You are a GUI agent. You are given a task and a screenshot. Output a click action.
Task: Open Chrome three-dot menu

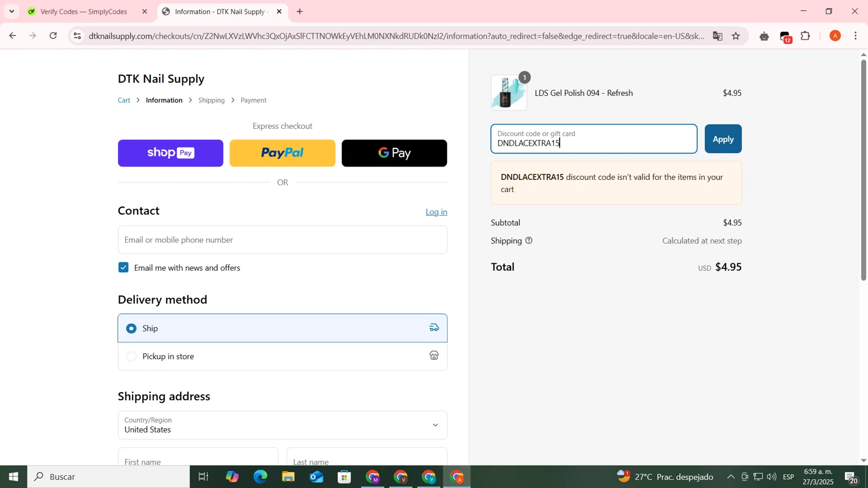pyautogui.click(x=856, y=36)
